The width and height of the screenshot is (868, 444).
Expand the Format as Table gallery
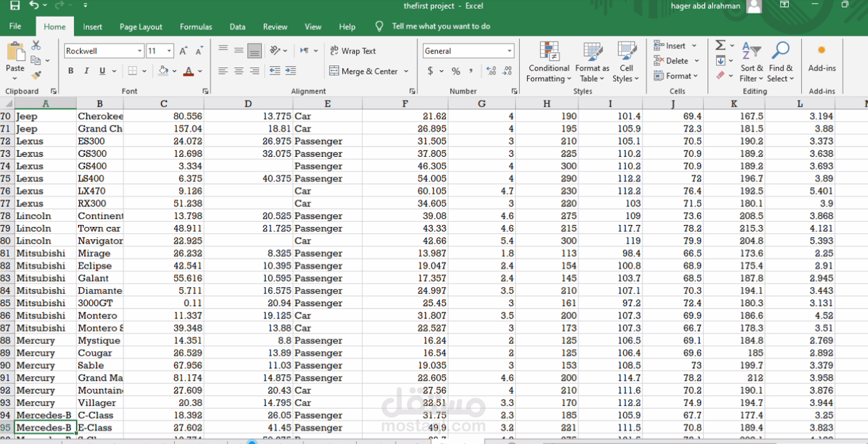(592, 63)
